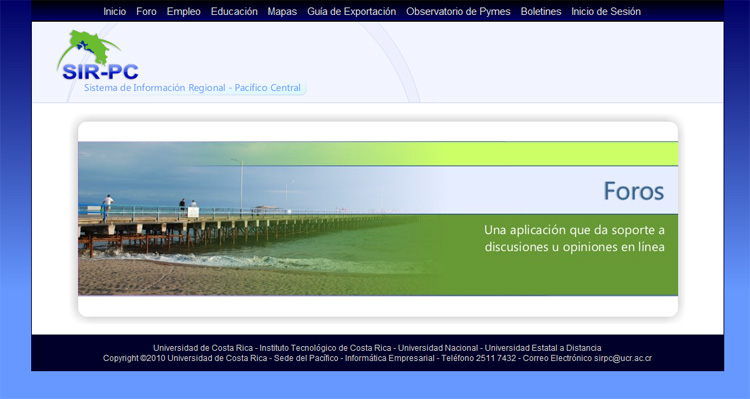This screenshot has width=750, height=399.
Task: Click Inicio de Sesión to log in
Action: point(606,11)
